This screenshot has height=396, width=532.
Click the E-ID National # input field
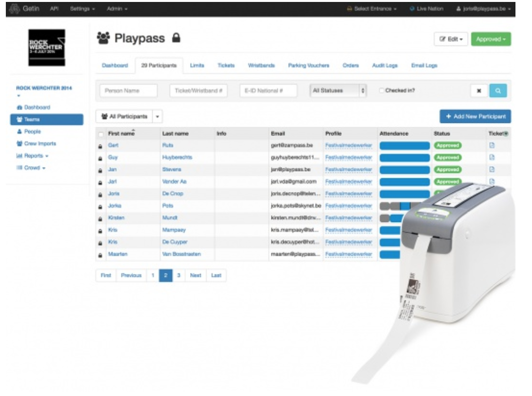[268, 90]
